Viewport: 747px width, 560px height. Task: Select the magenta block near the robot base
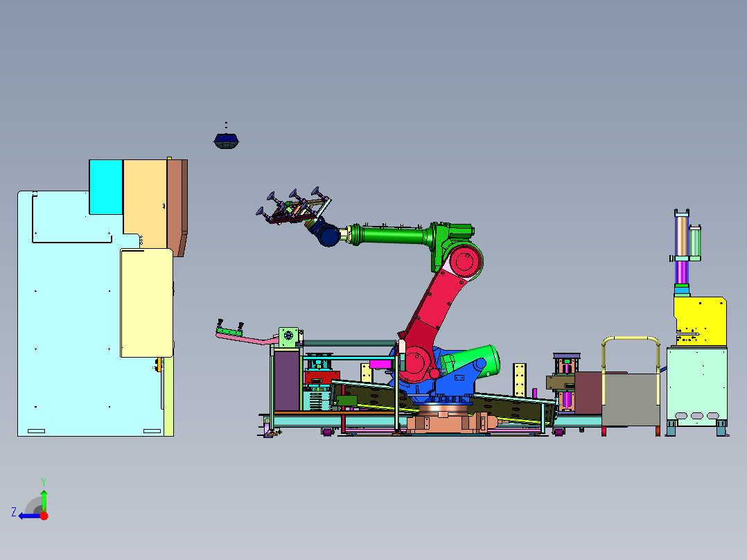[x=380, y=364]
